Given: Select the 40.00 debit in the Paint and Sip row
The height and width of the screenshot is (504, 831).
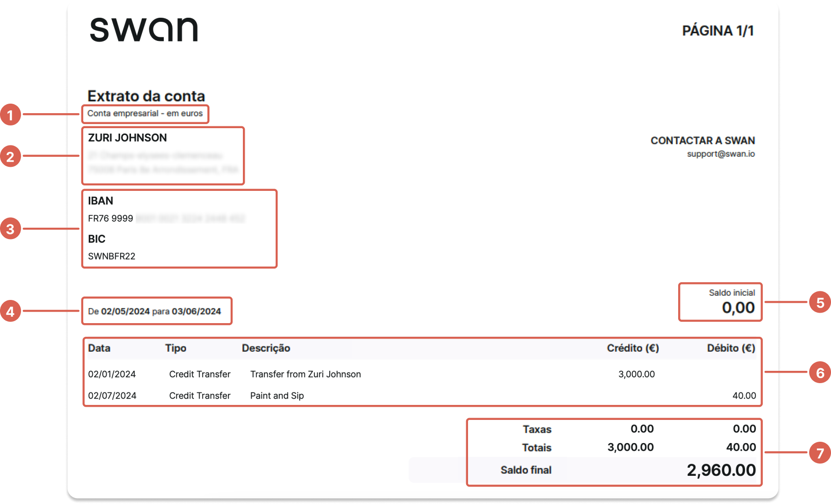Looking at the screenshot, I should tap(744, 395).
